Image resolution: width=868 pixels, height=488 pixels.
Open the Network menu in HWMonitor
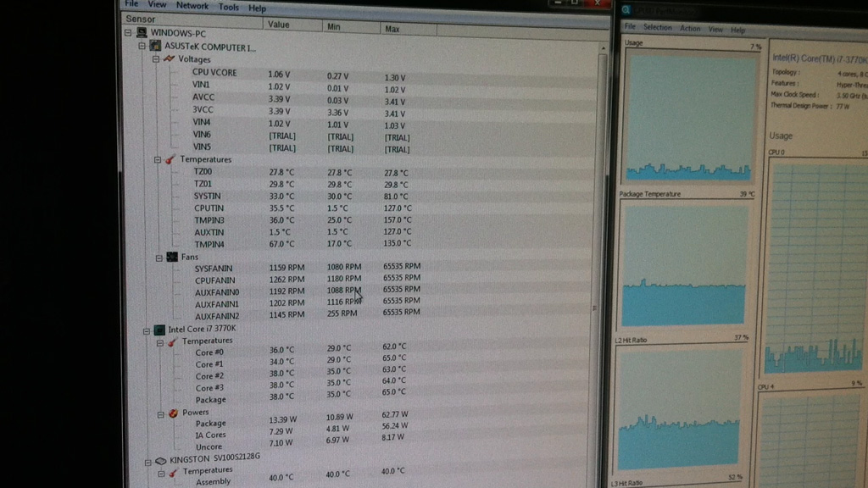[x=192, y=6]
